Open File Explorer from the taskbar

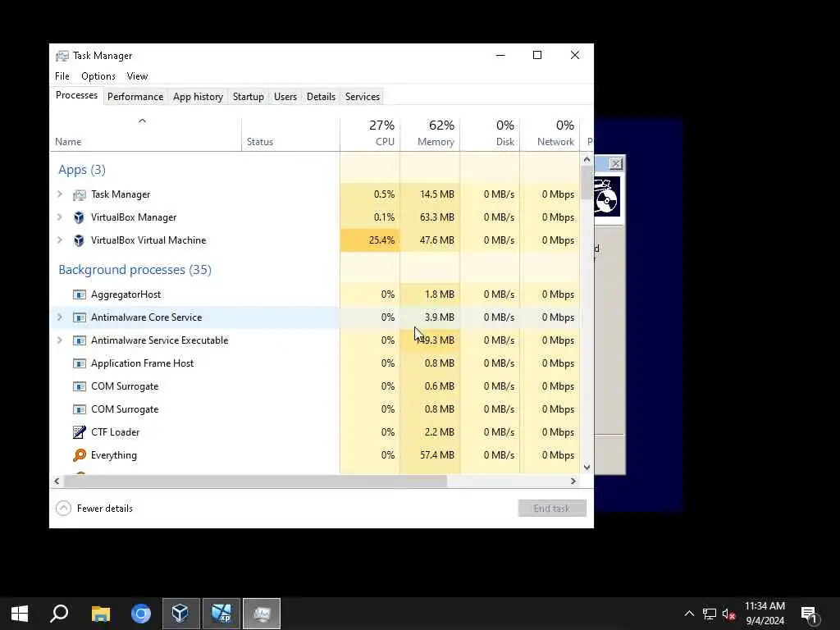[101, 614]
